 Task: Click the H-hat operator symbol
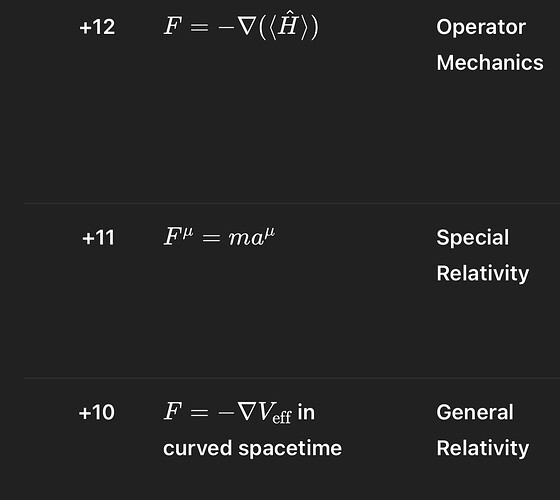click(x=287, y=24)
